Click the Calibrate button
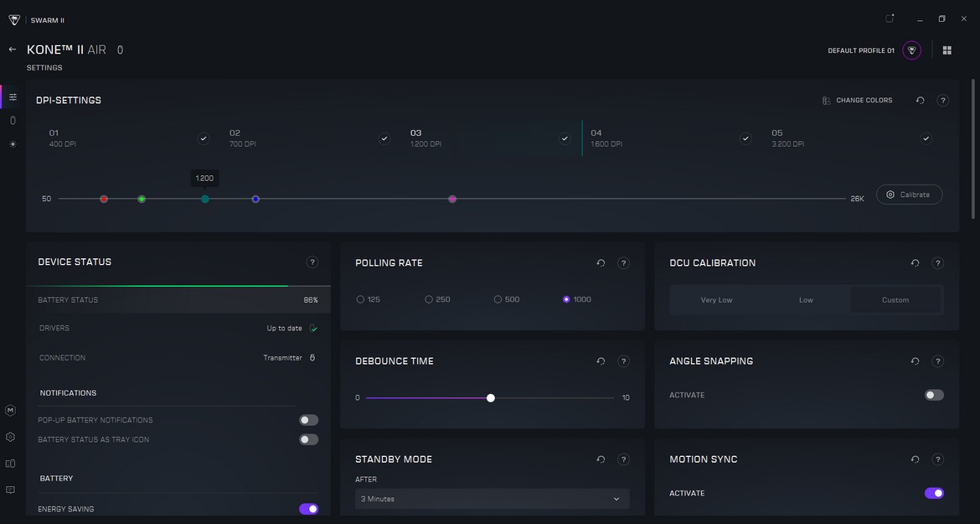This screenshot has width=980, height=524. 909,195
